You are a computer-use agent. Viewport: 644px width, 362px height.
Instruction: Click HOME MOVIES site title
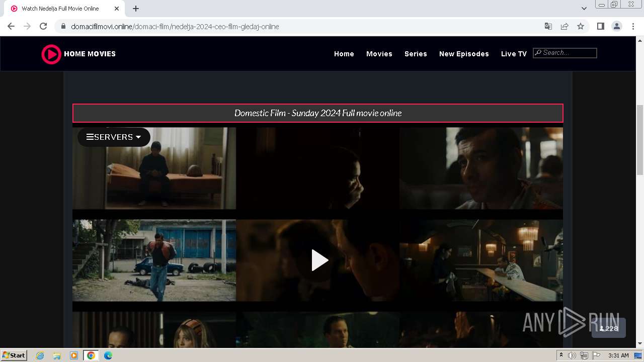pyautogui.click(x=90, y=54)
